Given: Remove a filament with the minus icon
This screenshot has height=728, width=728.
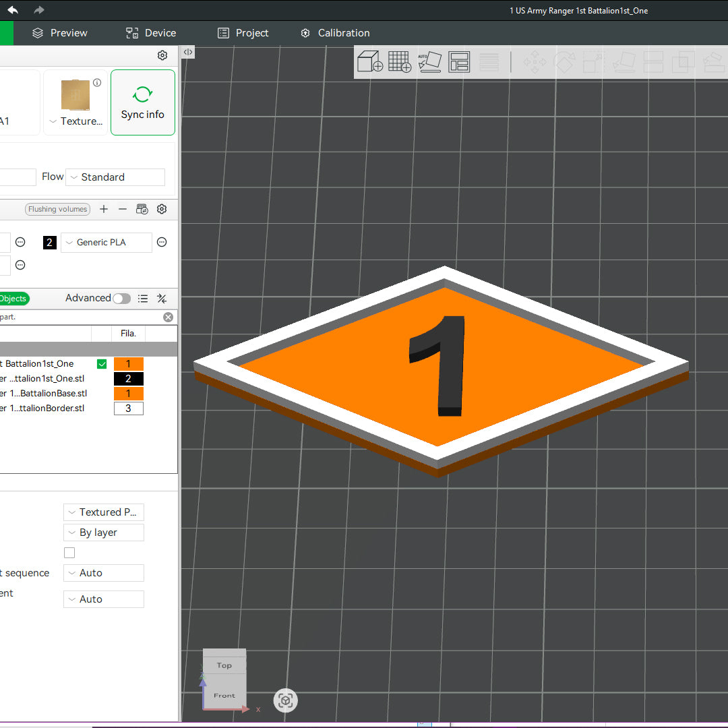Looking at the screenshot, I should [x=123, y=210].
